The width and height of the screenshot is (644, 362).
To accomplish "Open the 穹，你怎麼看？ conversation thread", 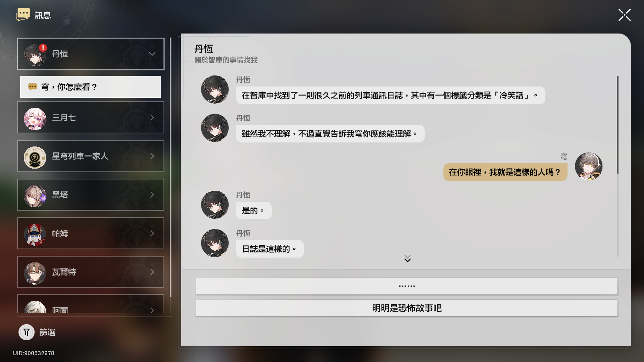I will 91,87.
